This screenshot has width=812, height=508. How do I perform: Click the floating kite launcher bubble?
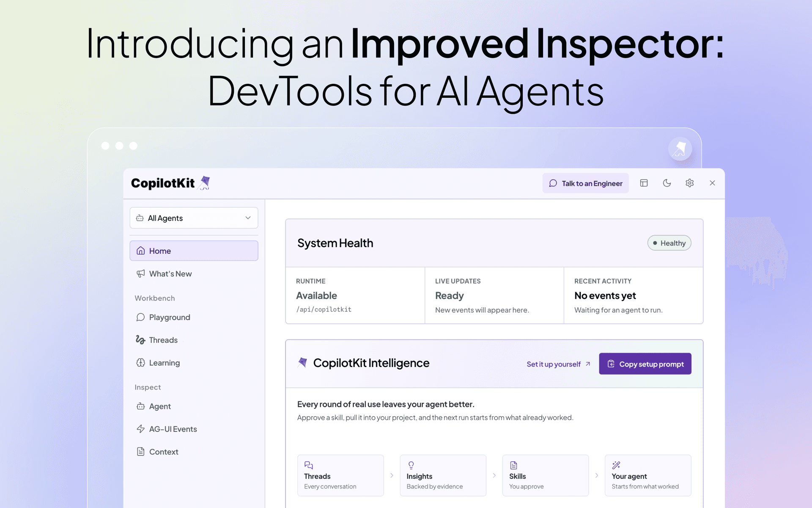680,149
